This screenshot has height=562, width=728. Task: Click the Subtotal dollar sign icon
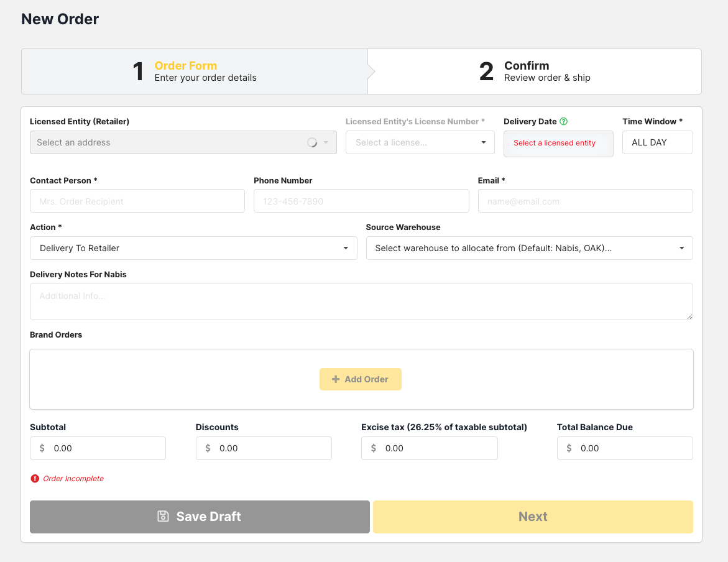pos(42,448)
